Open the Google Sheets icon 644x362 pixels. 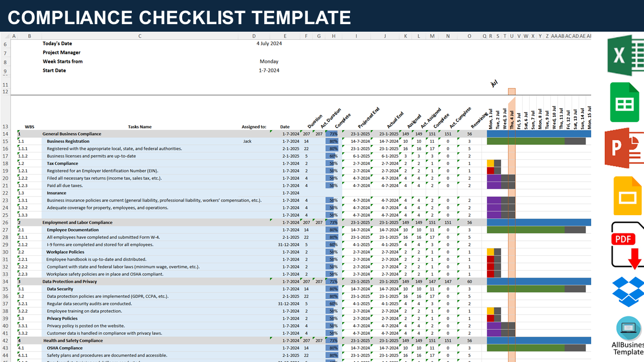[x=625, y=103]
